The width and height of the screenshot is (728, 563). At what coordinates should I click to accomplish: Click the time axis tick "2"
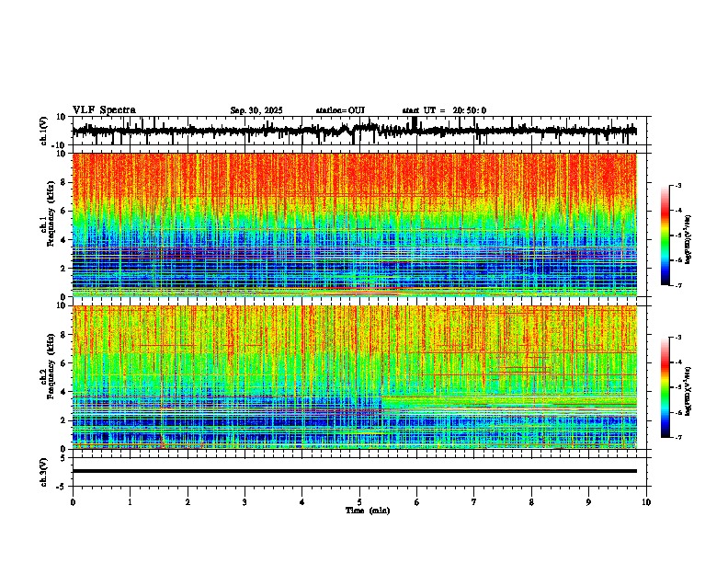pyautogui.click(x=188, y=502)
